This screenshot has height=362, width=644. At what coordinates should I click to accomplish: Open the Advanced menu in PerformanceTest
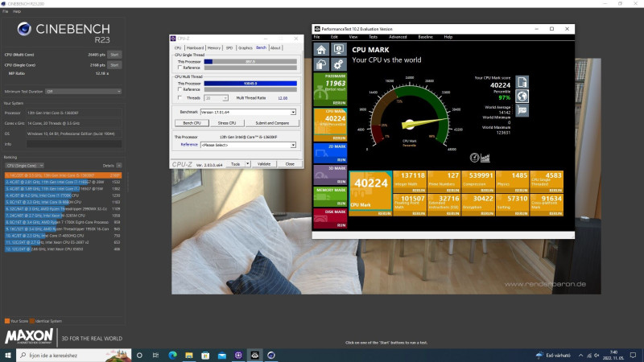pyautogui.click(x=398, y=37)
